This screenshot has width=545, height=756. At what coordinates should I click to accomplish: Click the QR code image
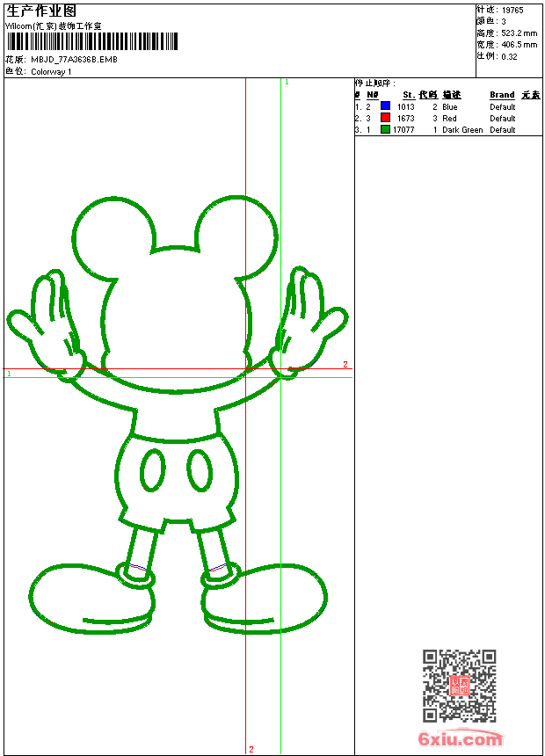(x=459, y=686)
